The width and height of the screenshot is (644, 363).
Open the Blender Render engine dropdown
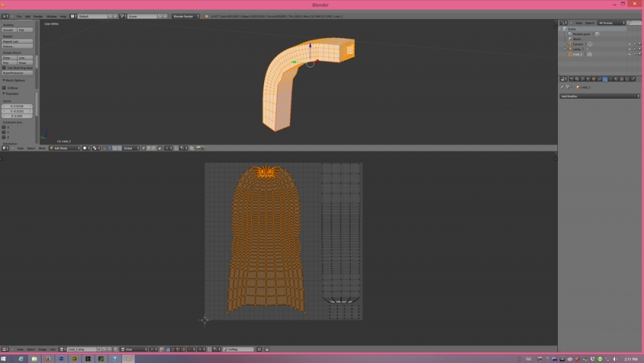point(187,16)
